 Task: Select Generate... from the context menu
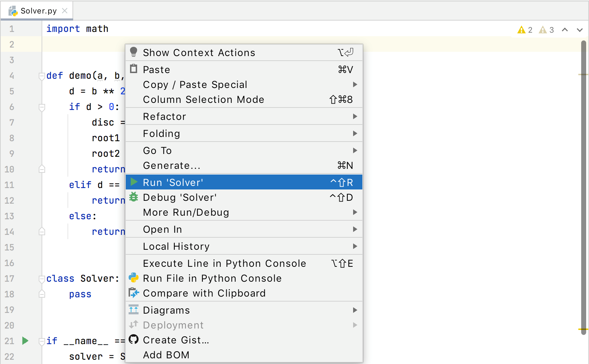(x=172, y=165)
